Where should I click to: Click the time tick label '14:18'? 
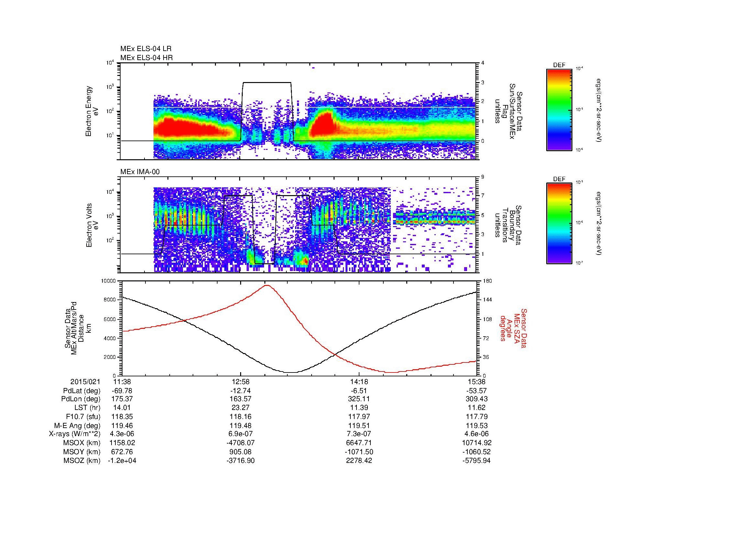(359, 382)
